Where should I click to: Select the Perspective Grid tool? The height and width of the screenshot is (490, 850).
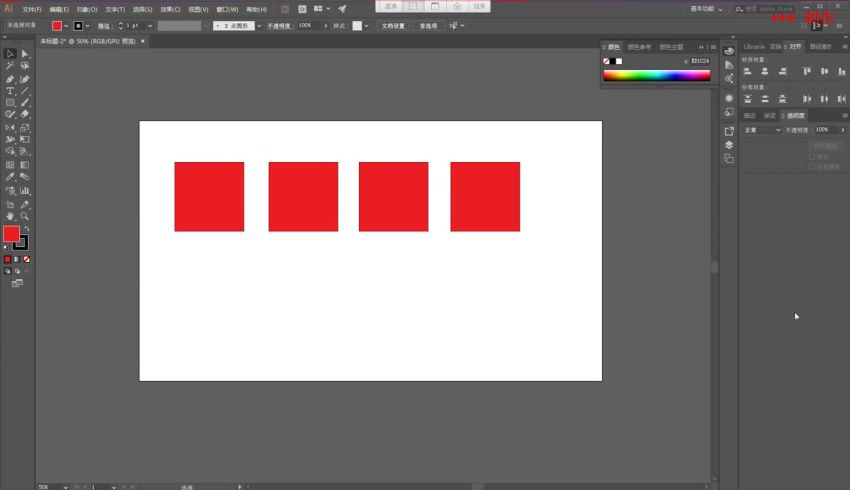click(24, 151)
